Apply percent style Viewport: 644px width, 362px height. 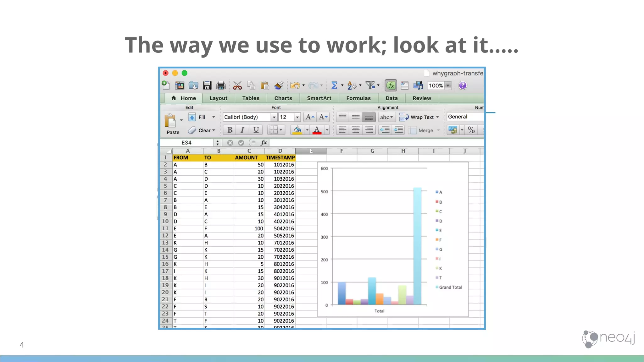coord(471,130)
